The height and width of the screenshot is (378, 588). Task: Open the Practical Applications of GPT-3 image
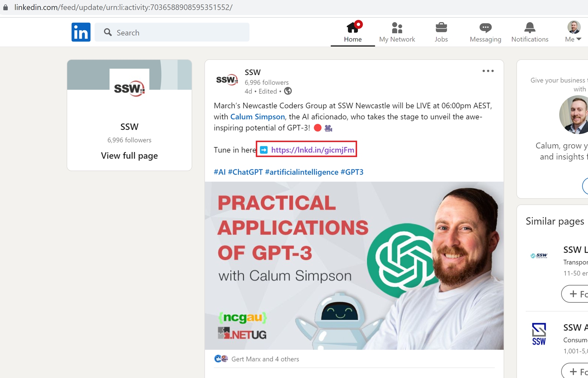[354, 266]
